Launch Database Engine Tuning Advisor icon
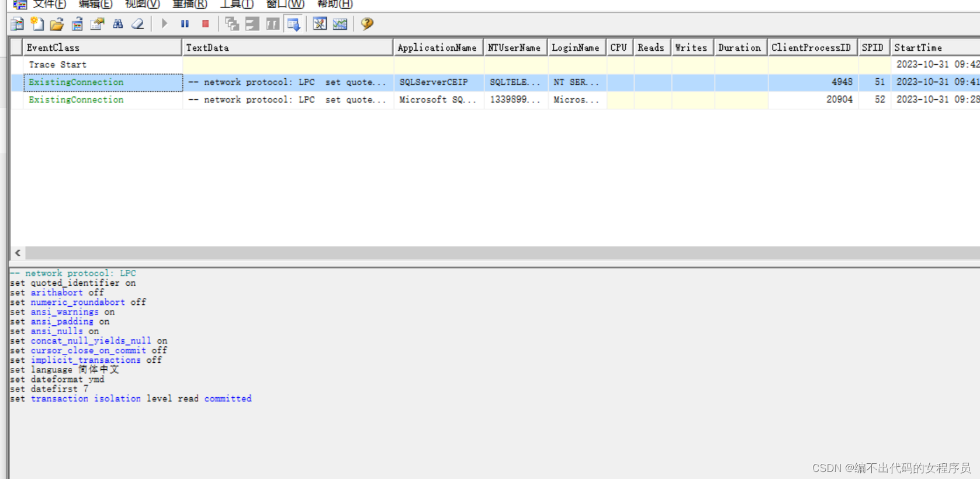Viewport: 980px width, 479px height. pos(320,24)
